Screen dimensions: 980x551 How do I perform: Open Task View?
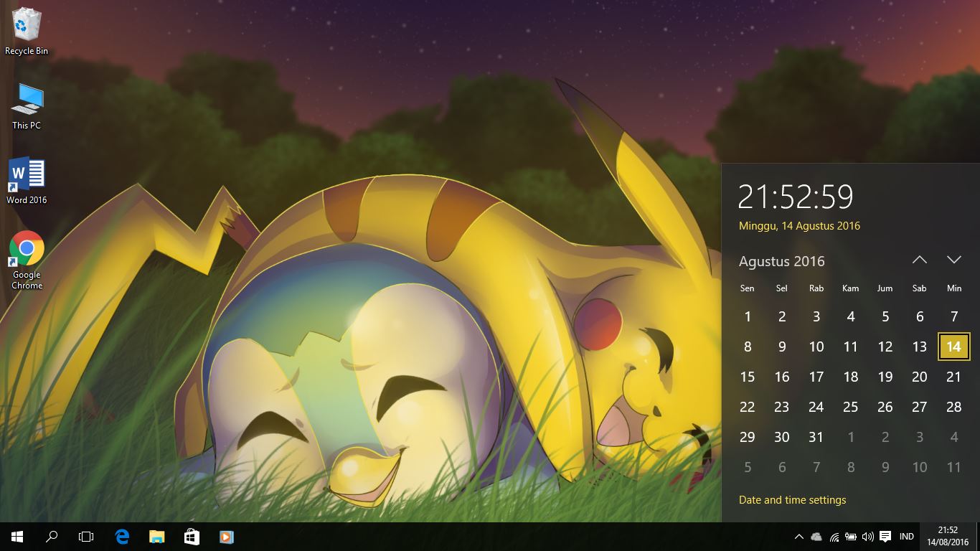pyautogui.click(x=86, y=536)
